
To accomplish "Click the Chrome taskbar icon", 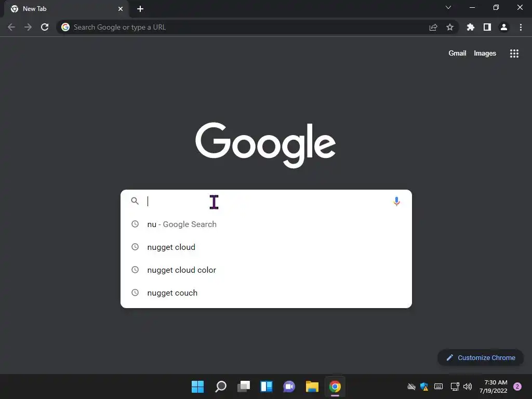I will (x=335, y=387).
